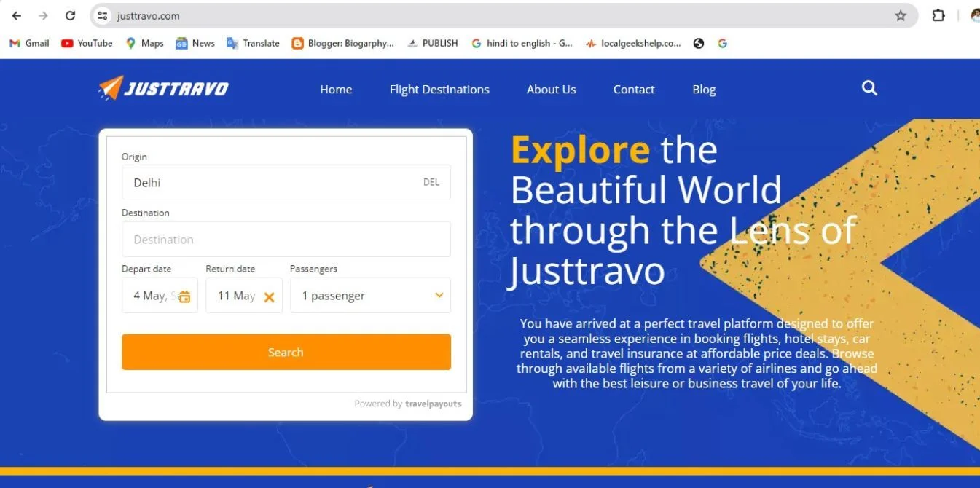Open the Gmail bookmark
Image resolution: width=980 pixels, height=488 pixels.
click(29, 43)
